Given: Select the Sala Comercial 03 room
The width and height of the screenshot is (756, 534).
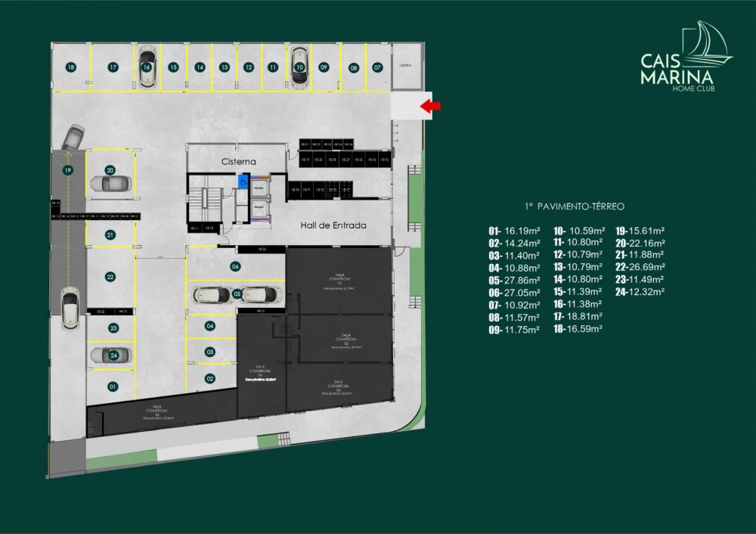Looking at the screenshot, I should point(338,387).
